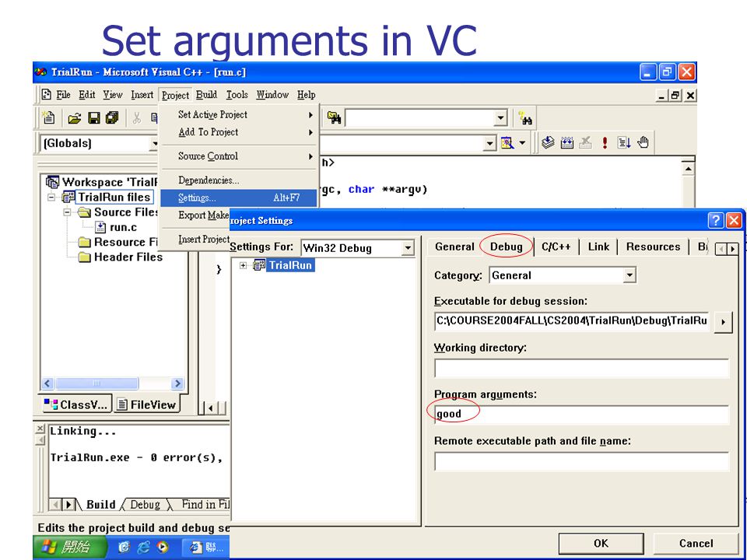Screen dimensions: 747x560
Task: Open the Settings For Win32 Debug dropdown
Action: [x=407, y=247]
